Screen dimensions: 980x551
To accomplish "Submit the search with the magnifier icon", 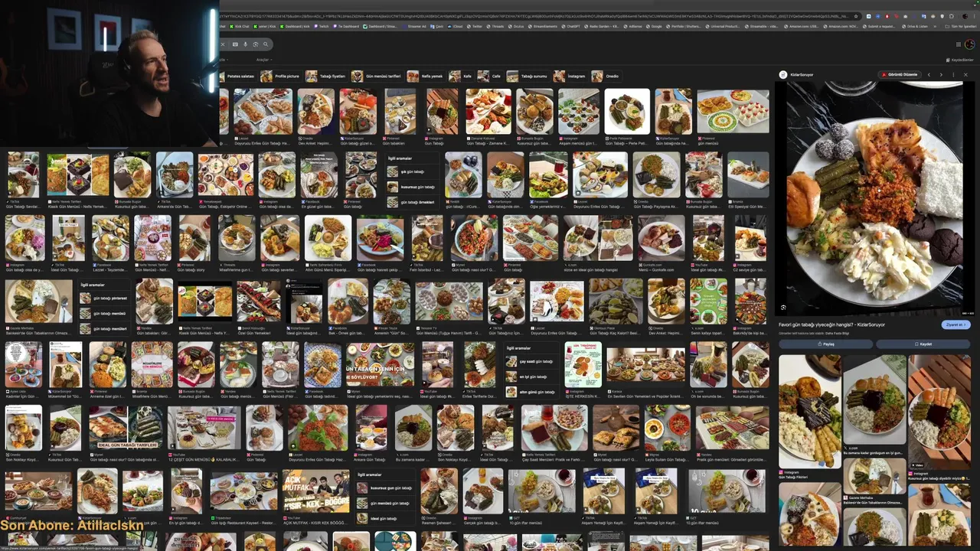I will tap(266, 44).
